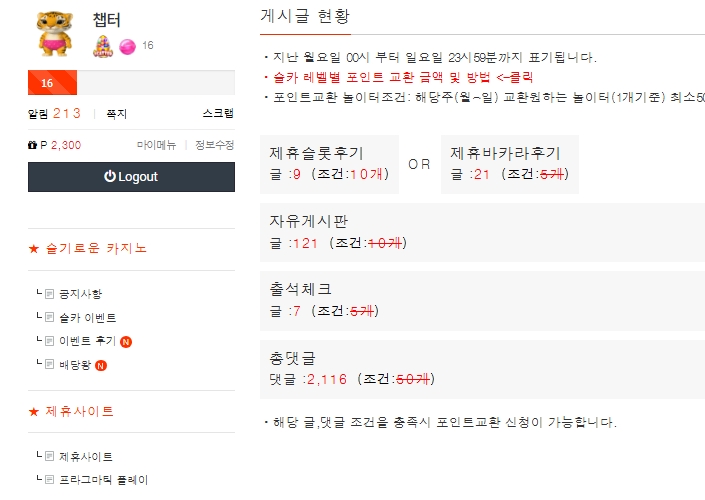Open the 쪽지 messages link
The image size is (705, 500).
coord(116,114)
